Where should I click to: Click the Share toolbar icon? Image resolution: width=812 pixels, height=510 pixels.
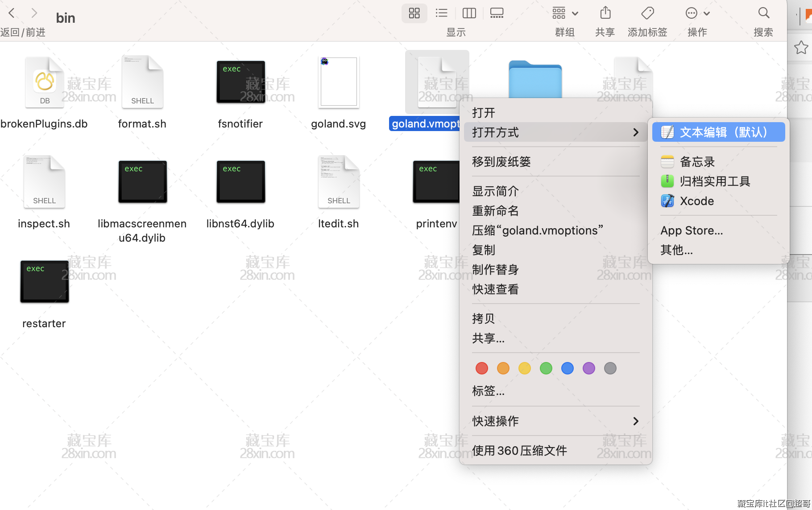tap(605, 13)
